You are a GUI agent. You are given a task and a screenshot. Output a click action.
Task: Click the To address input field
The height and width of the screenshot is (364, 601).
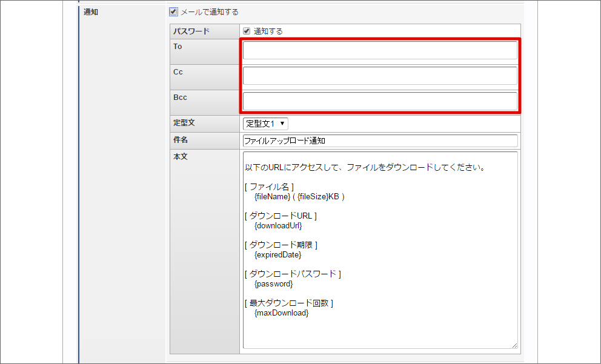coord(380,50)
